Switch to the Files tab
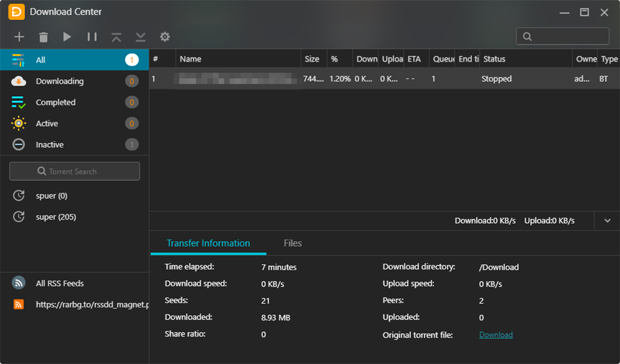The image size is (620, 364). click(293, 243)
